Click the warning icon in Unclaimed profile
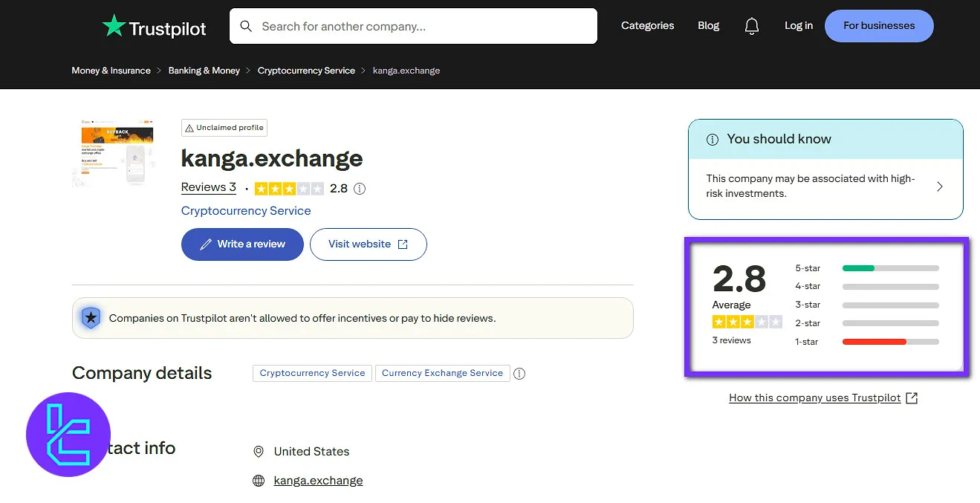The image size is (980, 503). 189,128
